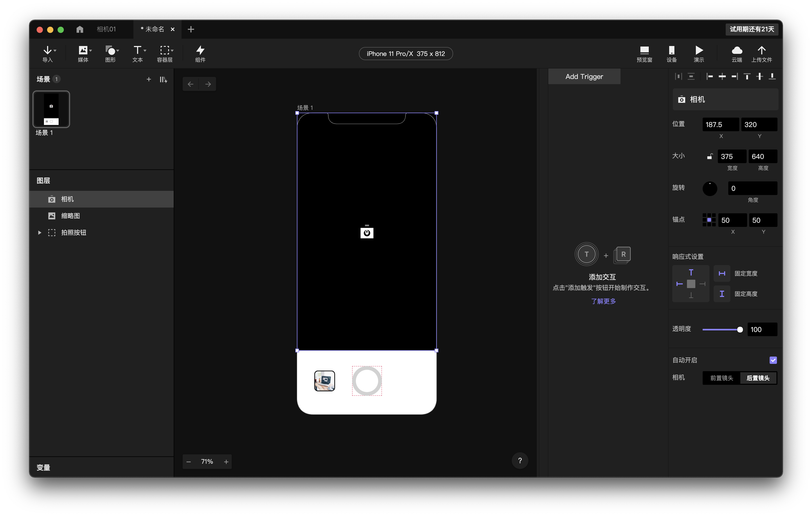Click the add scene plus icon
This screenshot has height=516, width=812.
[149, 79]
